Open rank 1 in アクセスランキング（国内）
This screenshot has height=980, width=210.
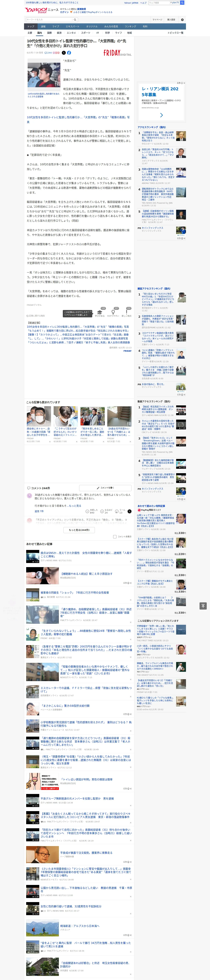(158, 137)
